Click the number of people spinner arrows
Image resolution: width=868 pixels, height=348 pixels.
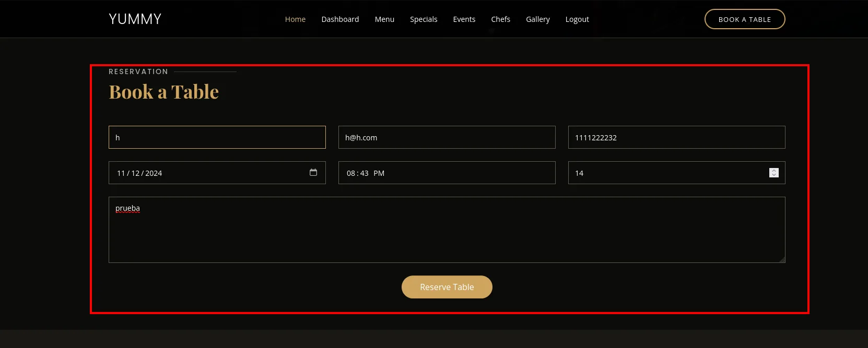click(774, 173)
